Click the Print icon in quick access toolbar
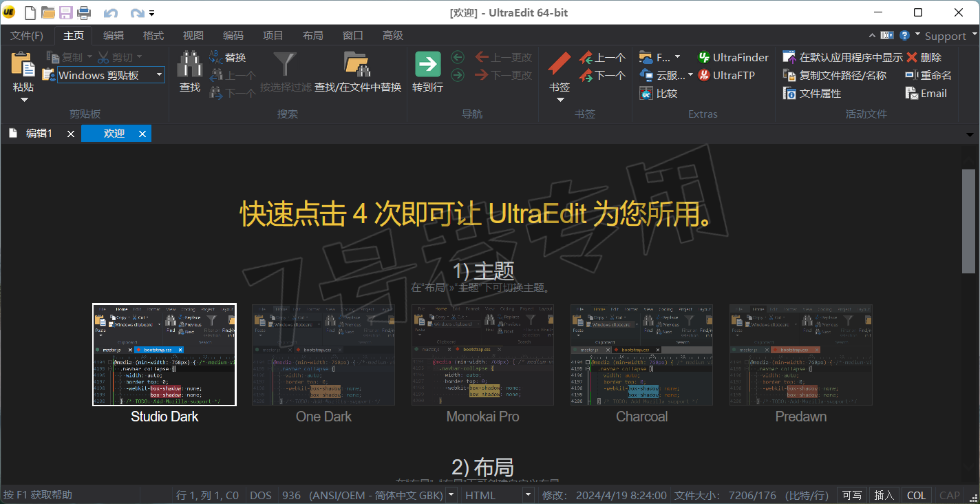The width and height of the screenshot is (980, 504). 84,12
